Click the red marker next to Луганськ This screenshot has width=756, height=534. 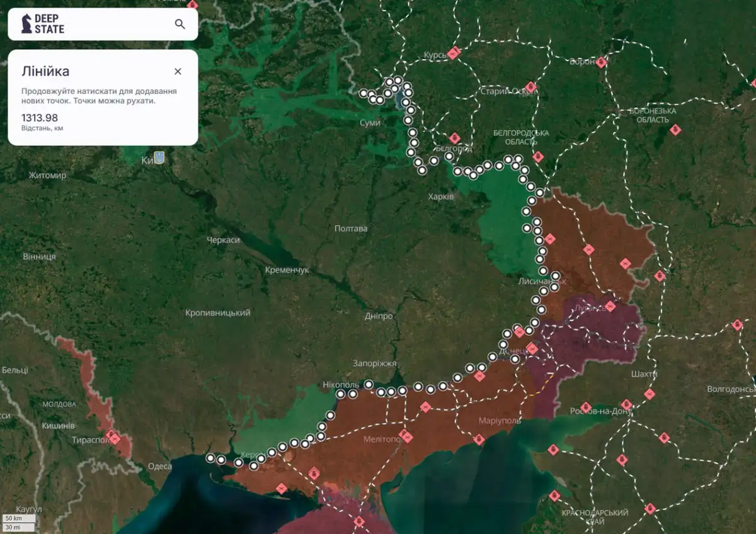pos(610,307)
